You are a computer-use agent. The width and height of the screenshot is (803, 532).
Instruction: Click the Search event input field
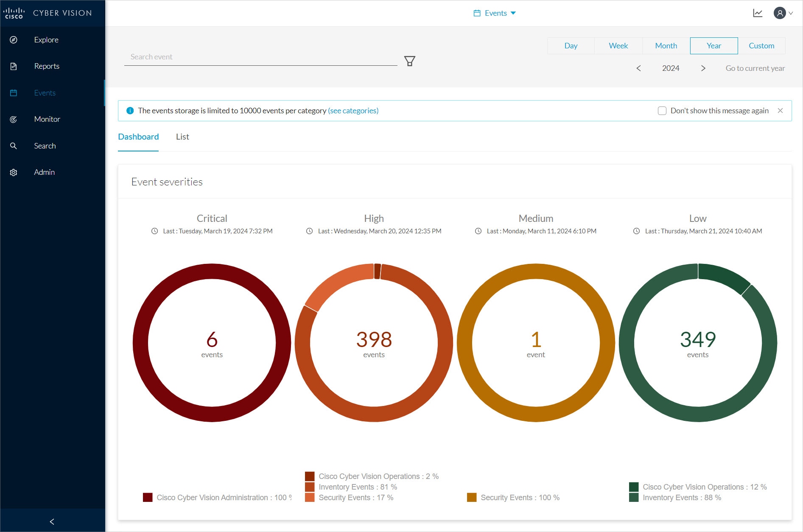click(260, 57)
